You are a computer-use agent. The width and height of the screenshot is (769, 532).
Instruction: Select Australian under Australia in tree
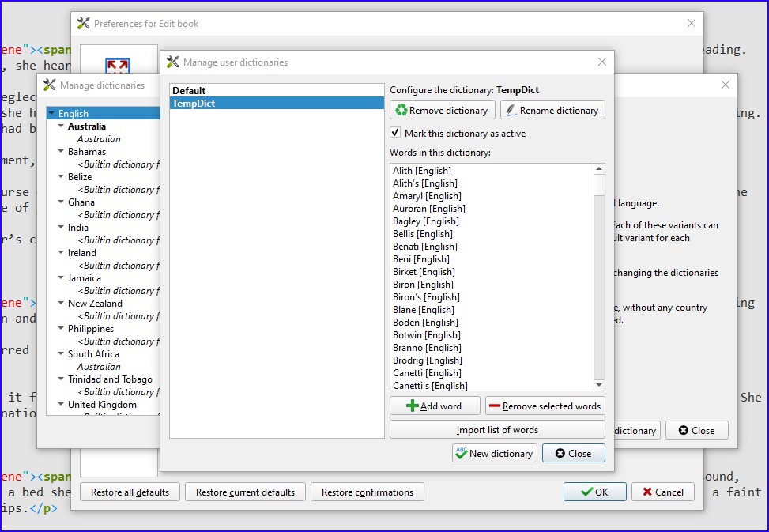(99, 139)
